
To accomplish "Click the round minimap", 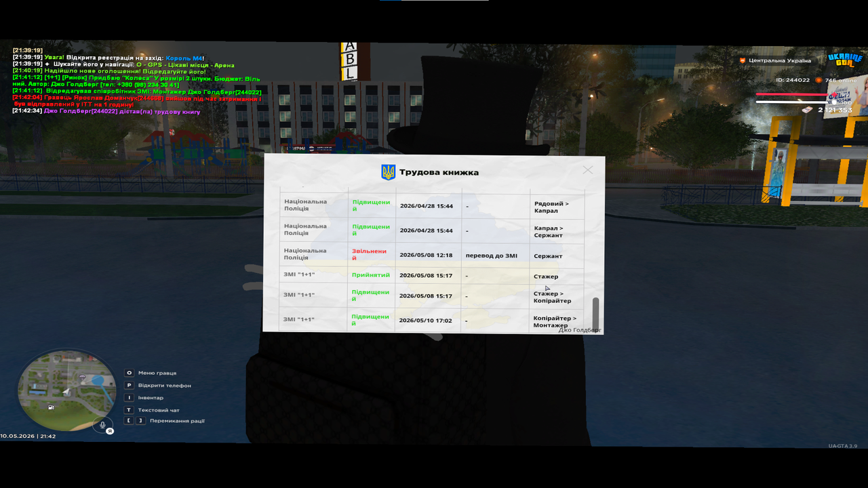I will point(66,392).
